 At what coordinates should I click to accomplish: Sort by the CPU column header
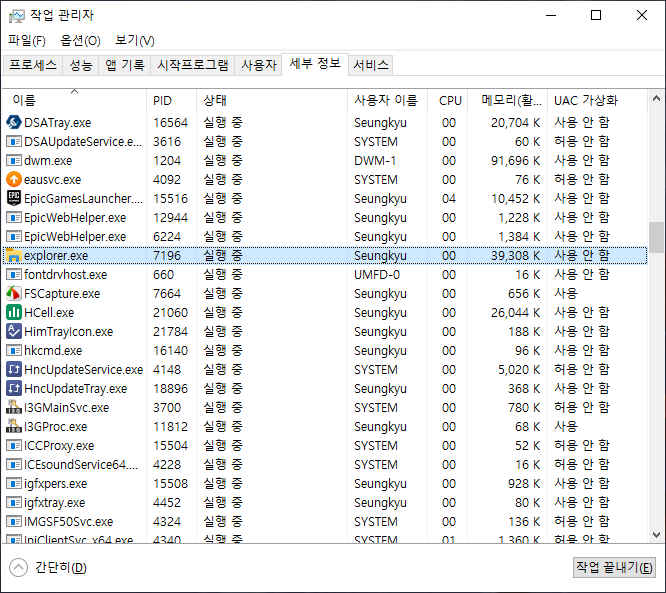click(x=448, y=101)
